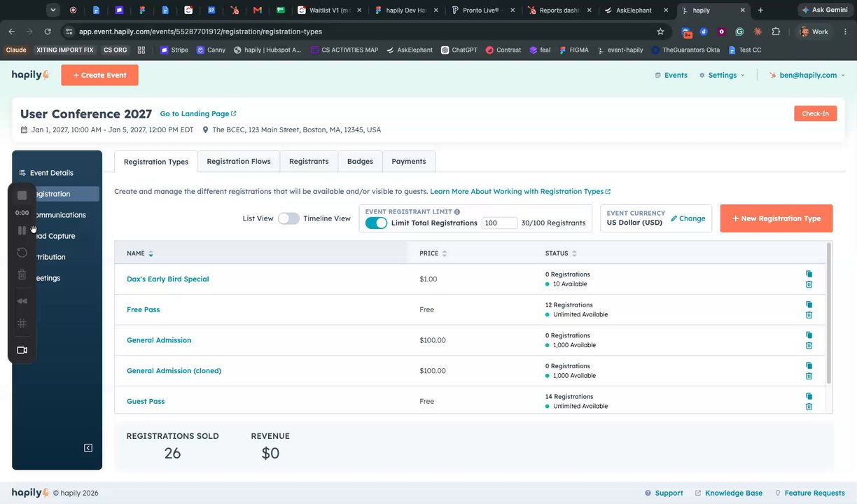Viewport: 857px width, 504px height.
Task: Open the Stripe bookmark
Action: click(x=174, y=50)
